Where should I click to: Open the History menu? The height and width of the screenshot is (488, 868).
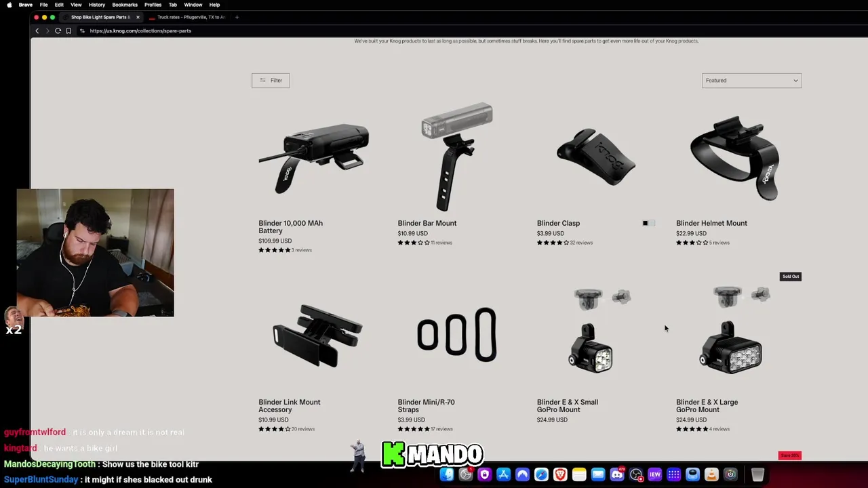pyautogui.click(x=97, y=5)
